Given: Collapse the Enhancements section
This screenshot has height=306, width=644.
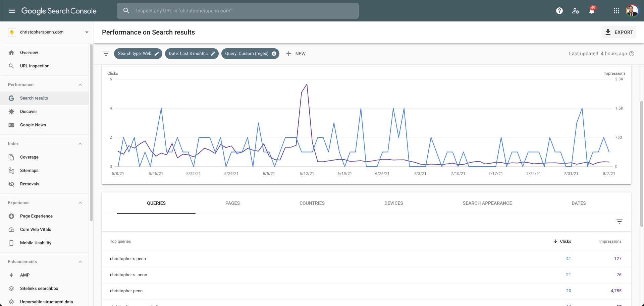Looking at the screenshot, I should pos(80,262).
